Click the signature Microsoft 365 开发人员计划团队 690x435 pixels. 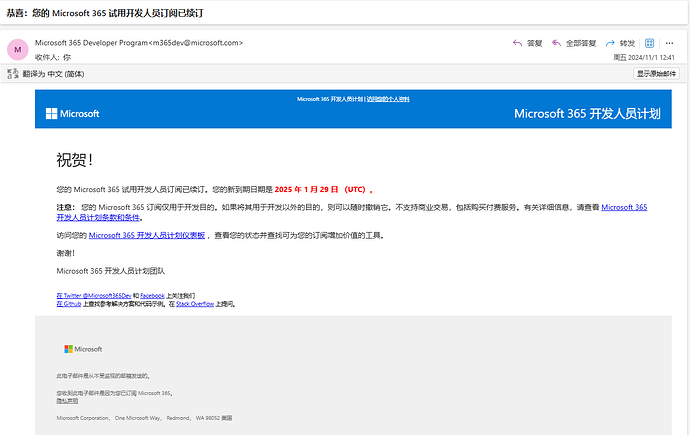pos(110,271)
